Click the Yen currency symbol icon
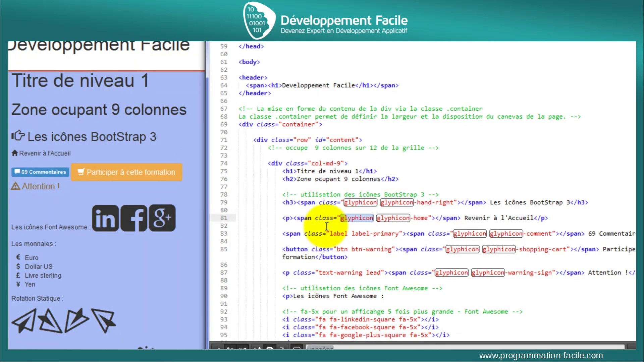 point(18,284)
